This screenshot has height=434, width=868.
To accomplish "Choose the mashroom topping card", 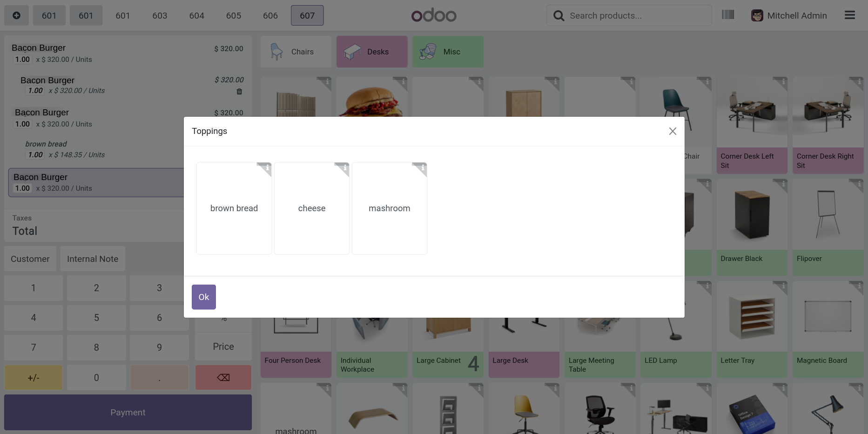I will 390,208.
